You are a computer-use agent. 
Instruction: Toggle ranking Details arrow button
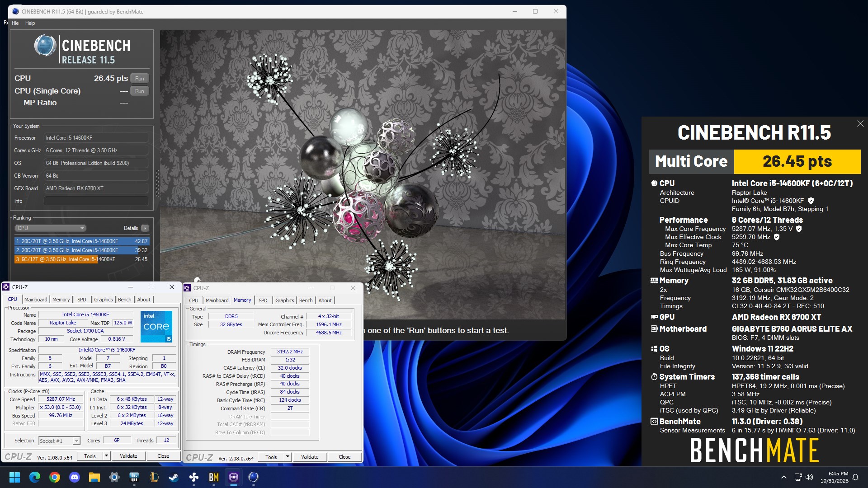(145, 228)
